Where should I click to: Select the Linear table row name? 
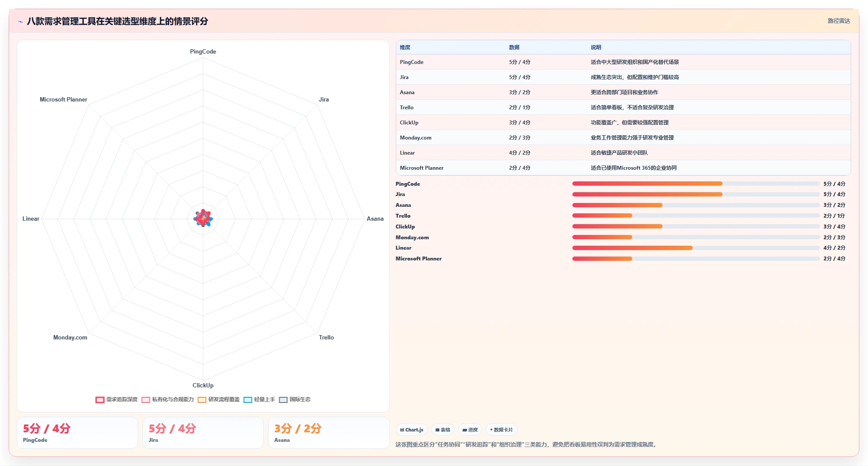(x=407, y=153)
